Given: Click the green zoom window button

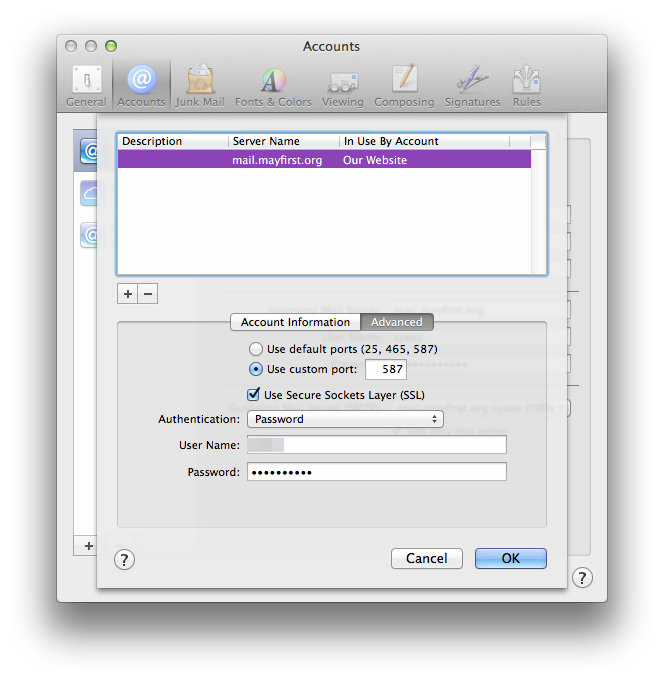Looking at the screenshot, I should [111, 46].
